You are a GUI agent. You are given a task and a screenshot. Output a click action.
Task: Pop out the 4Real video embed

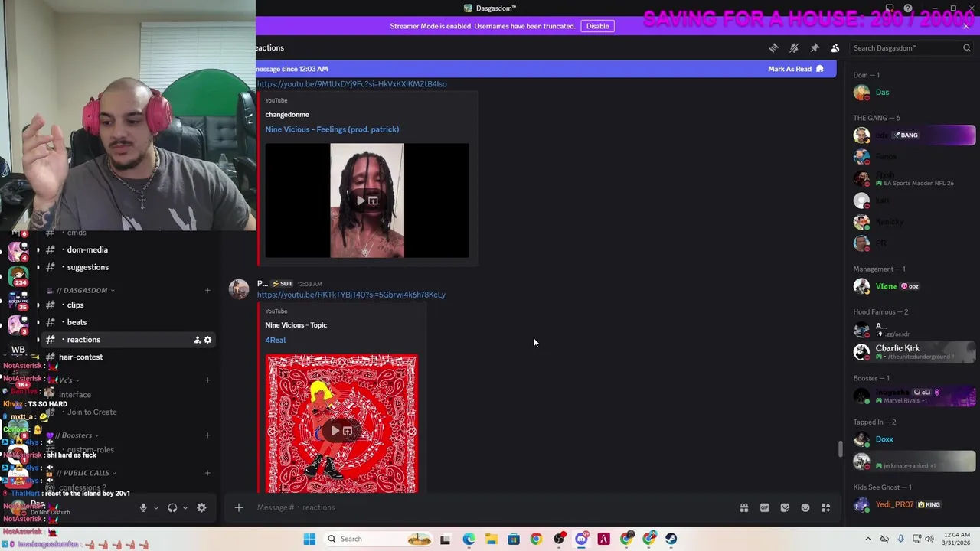tap(348, 431)
